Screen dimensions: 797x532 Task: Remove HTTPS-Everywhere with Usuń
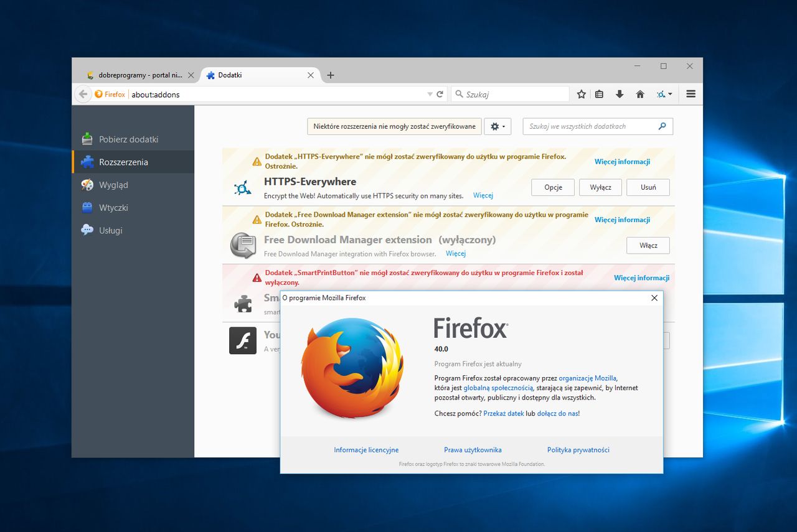pos(648,187)
